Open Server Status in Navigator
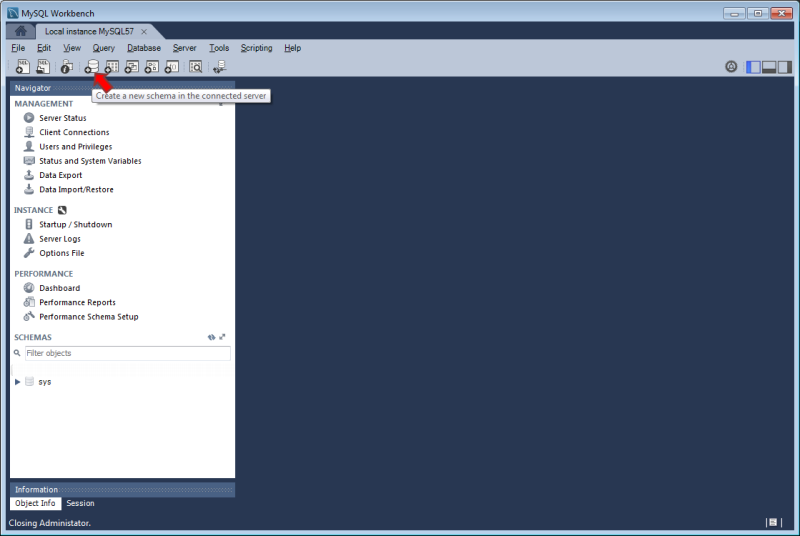 [x=63, y=118]
